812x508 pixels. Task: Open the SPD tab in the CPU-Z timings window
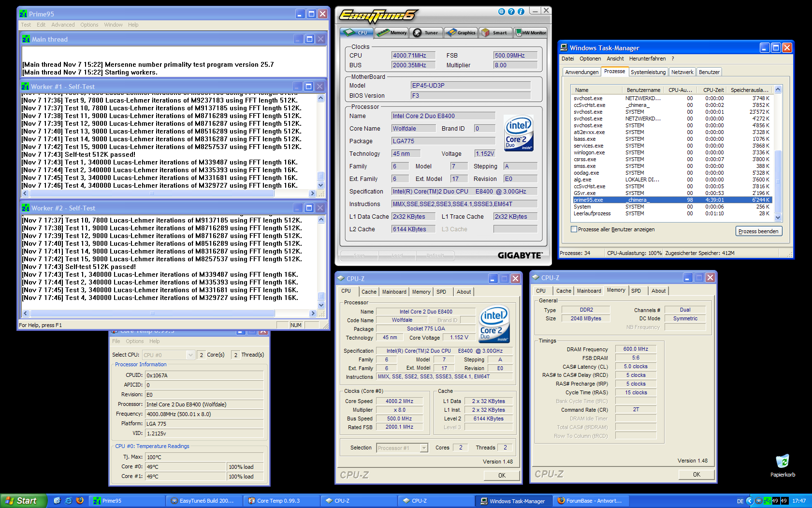(x=636, y=291)
